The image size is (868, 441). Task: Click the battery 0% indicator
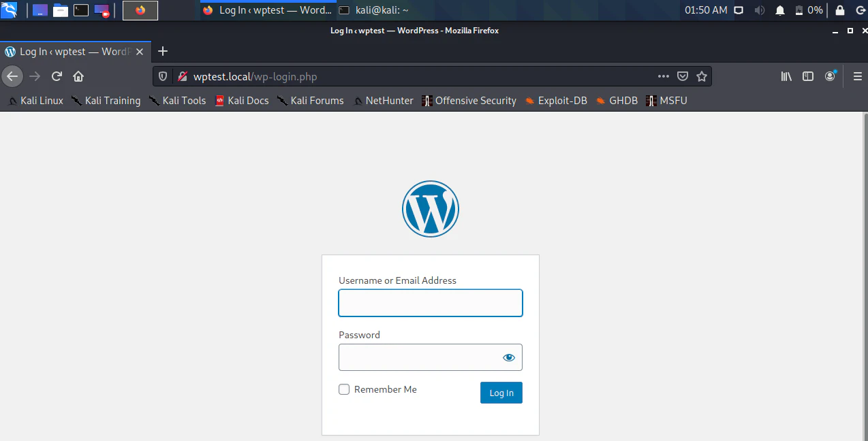point(809,10)
